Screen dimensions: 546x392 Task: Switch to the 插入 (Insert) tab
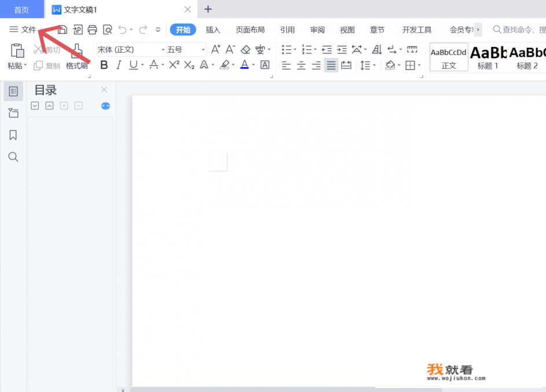(x=213, y=30)
